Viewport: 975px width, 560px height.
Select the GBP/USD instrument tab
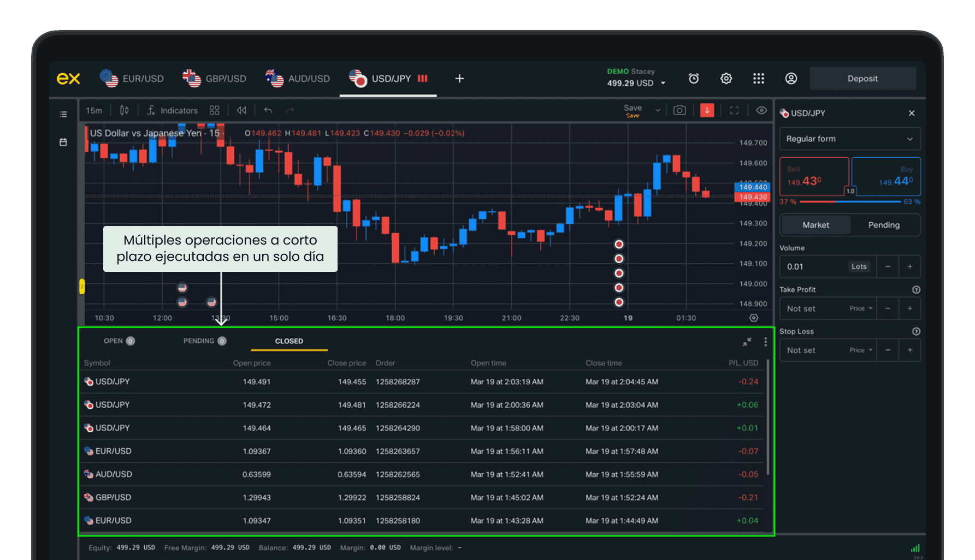tap(226, 78)
